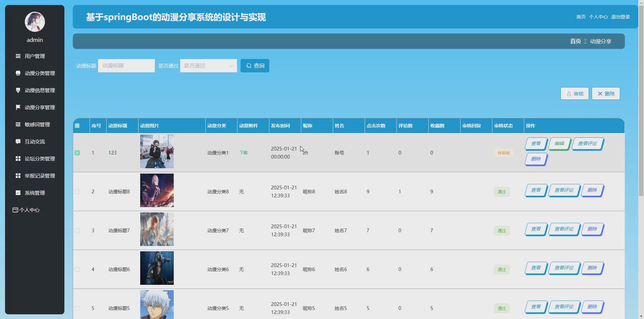Click the breadcrumb separator icon before 动漫分享

tap(585, 41)
